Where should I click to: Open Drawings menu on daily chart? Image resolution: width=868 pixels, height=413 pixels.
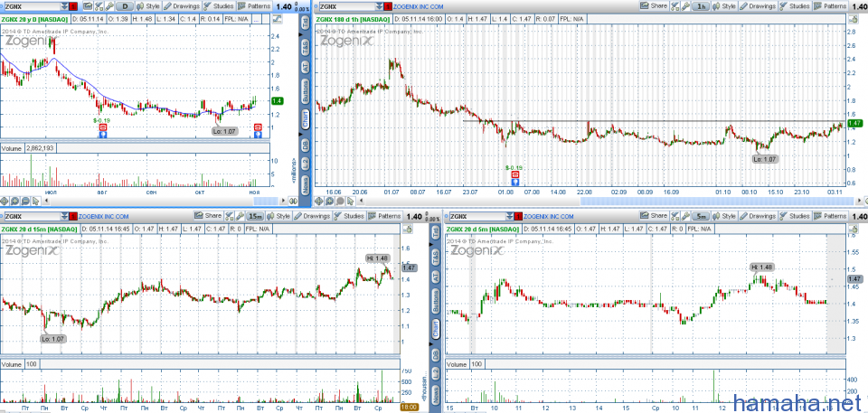click(182, 6)
